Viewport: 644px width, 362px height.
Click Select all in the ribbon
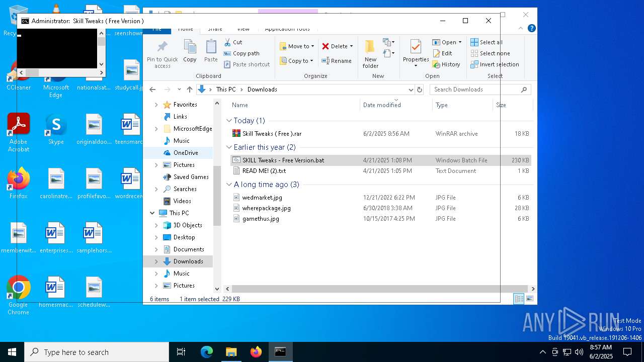(x=487, y=42)
